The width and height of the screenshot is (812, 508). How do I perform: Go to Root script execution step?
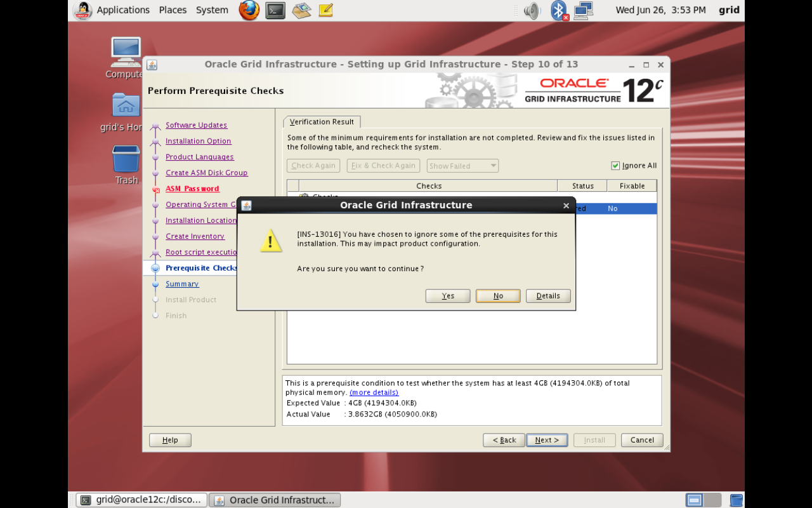tap(201, 252)
